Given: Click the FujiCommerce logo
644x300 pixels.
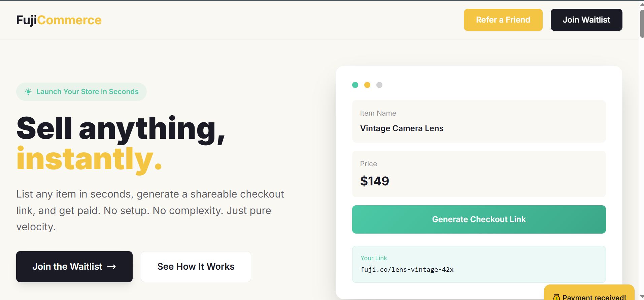Looking at the screenshot, I should [x=59, y=20].
